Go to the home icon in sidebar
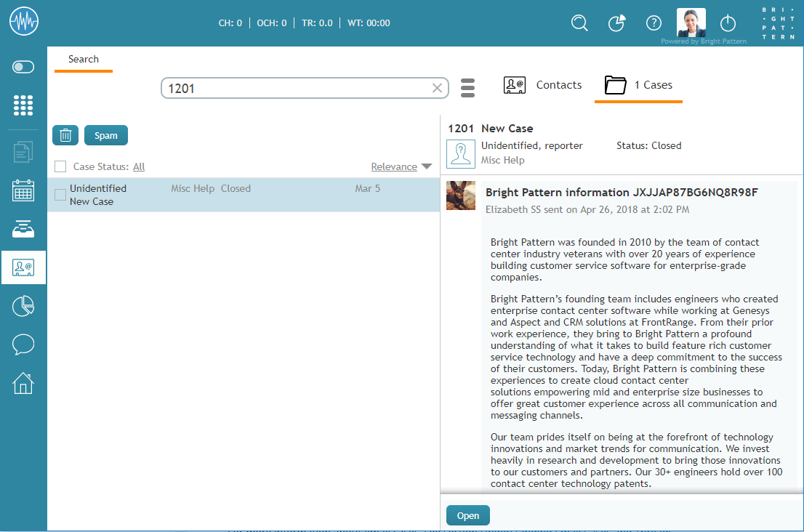Screen dimensions: 804x532 pyautogui.click(x=23, y=382)
